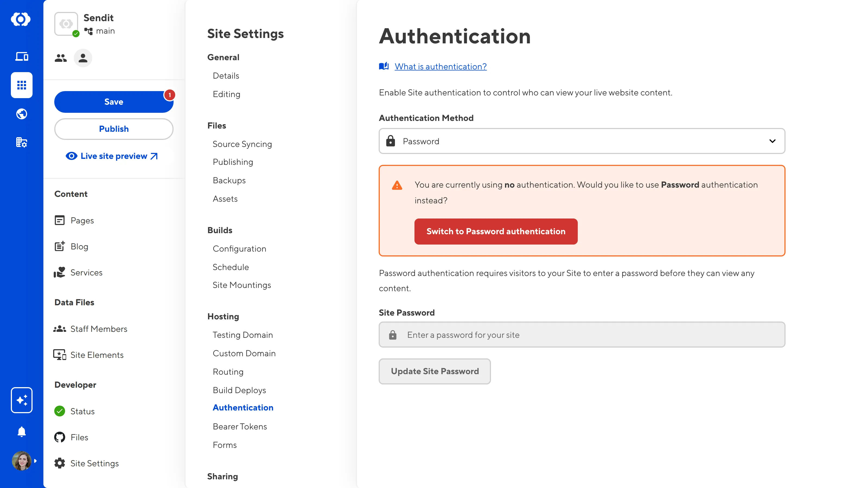Expand user profile avatar menu arrow
868x488 pixels.
coord(35,461)
